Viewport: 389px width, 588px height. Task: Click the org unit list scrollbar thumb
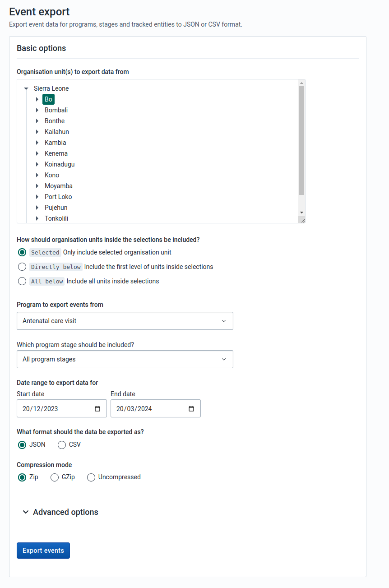301,140
